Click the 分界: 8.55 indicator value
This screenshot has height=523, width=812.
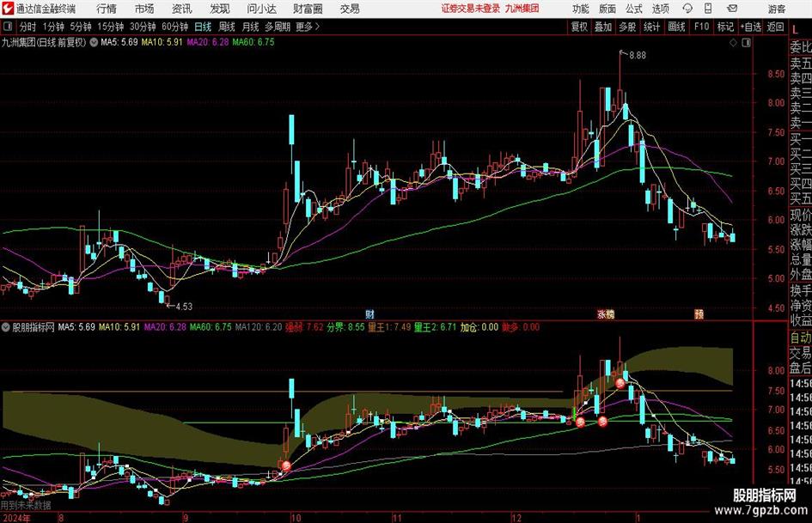[345, 327]
